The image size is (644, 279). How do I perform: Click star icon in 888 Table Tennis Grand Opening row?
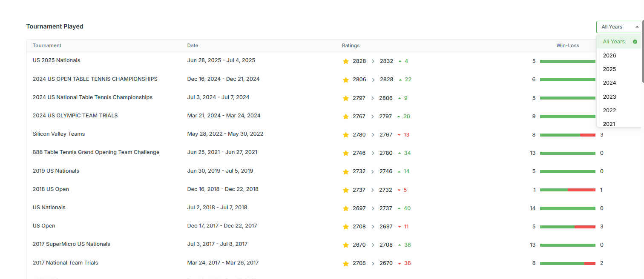(346, 153)
